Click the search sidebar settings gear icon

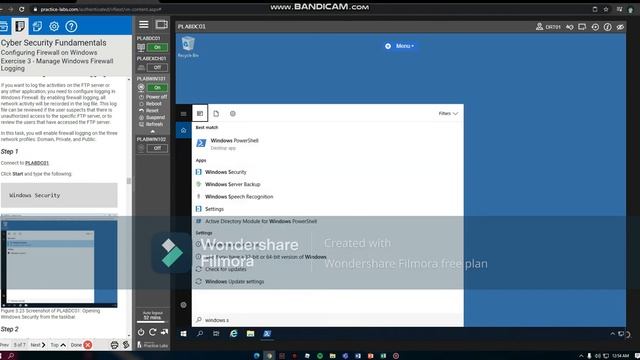coord(184,305)
